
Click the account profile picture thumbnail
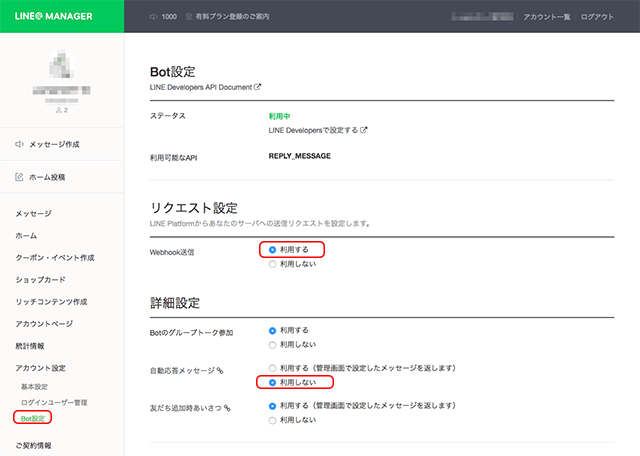tap(62, 64)
